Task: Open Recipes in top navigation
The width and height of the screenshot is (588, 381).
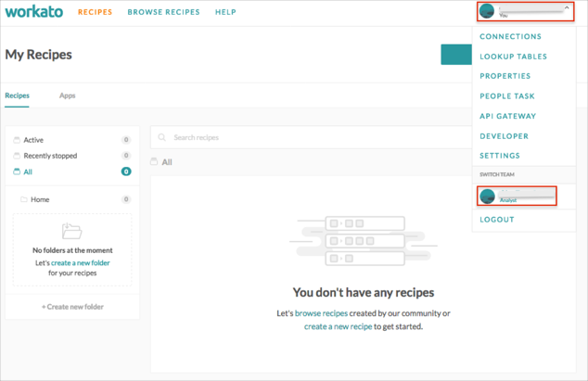Action: [96, 13]
